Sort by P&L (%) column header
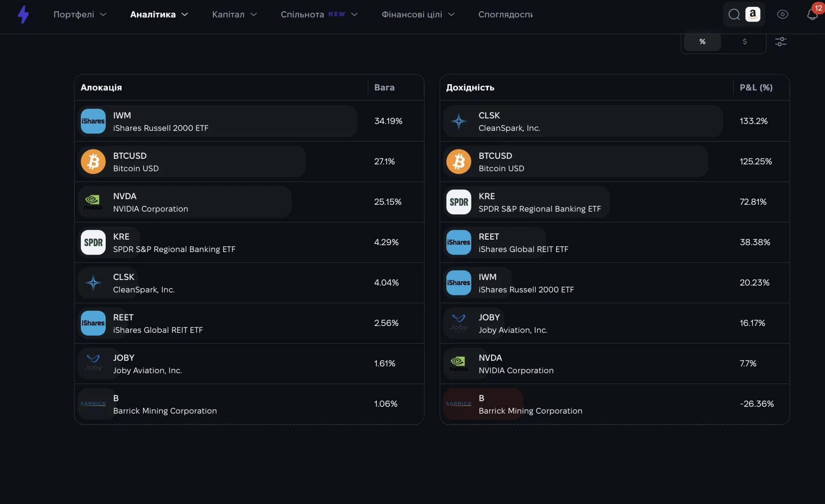825x504 pixels. (756, 88)
